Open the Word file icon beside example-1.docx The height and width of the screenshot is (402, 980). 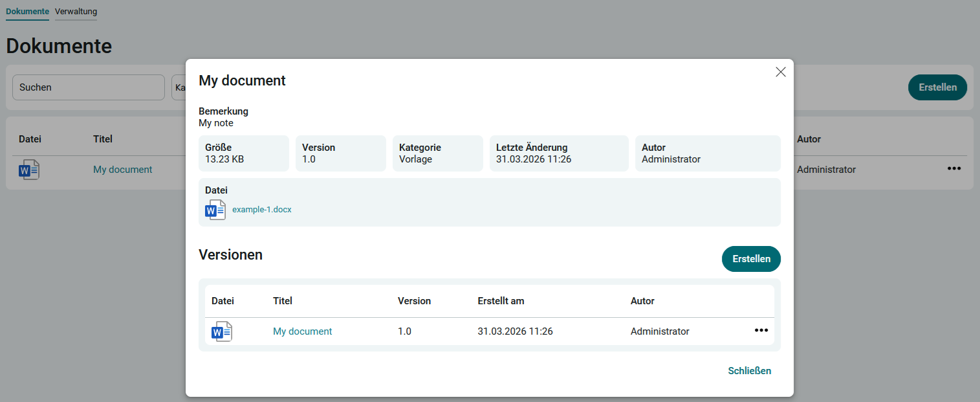point(215,210)
